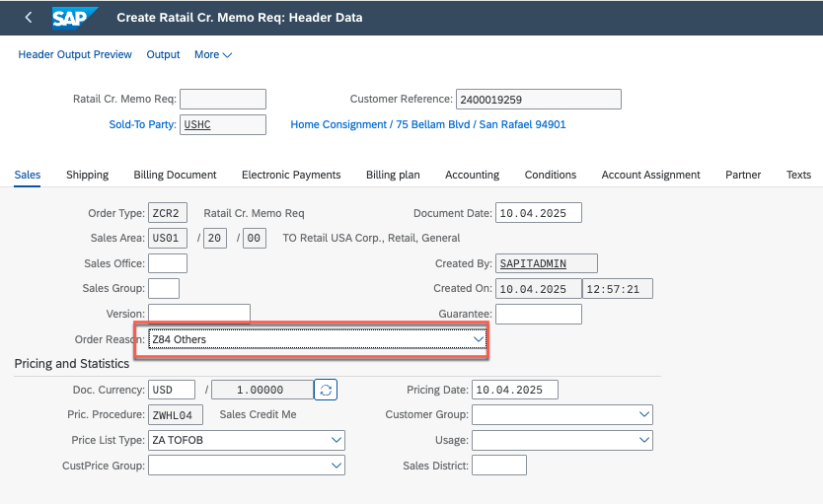Switch to the Shipping tab

pos(87,175)
